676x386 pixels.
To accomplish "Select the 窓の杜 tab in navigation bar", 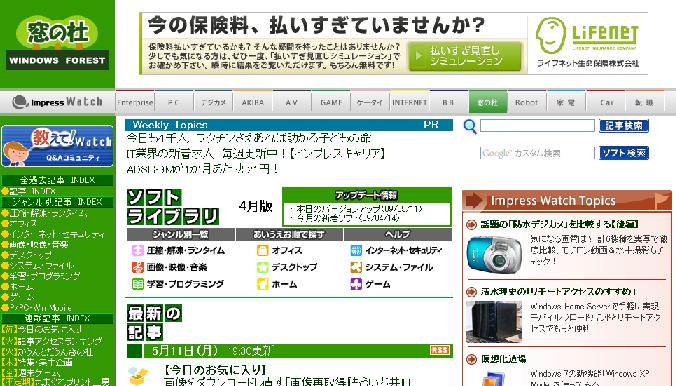I will click(488, 103).
